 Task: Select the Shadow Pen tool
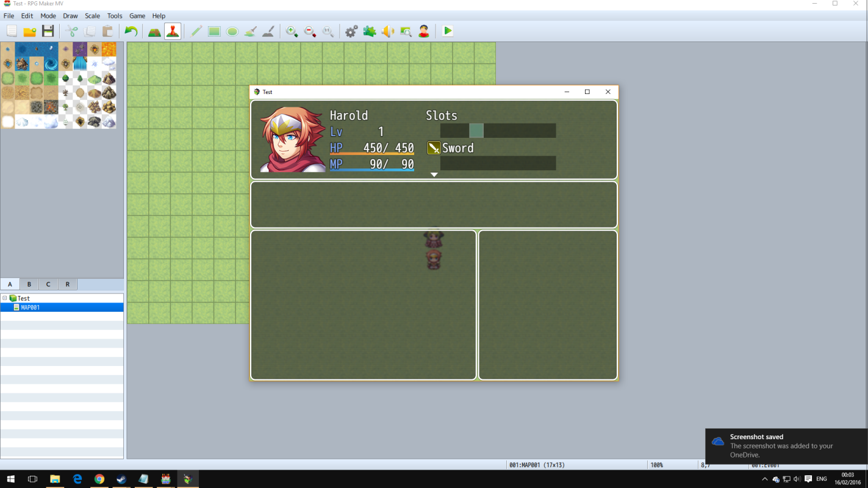click(x=268, y=31)
